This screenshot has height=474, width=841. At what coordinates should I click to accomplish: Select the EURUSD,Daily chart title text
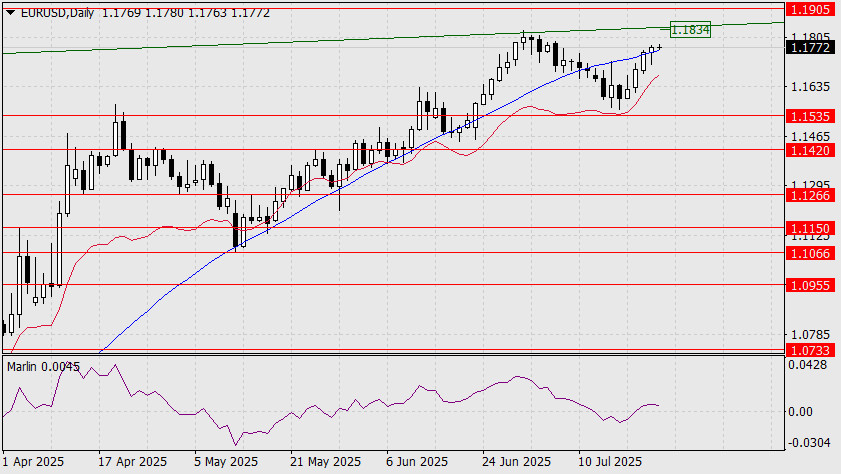click(57, 12)
